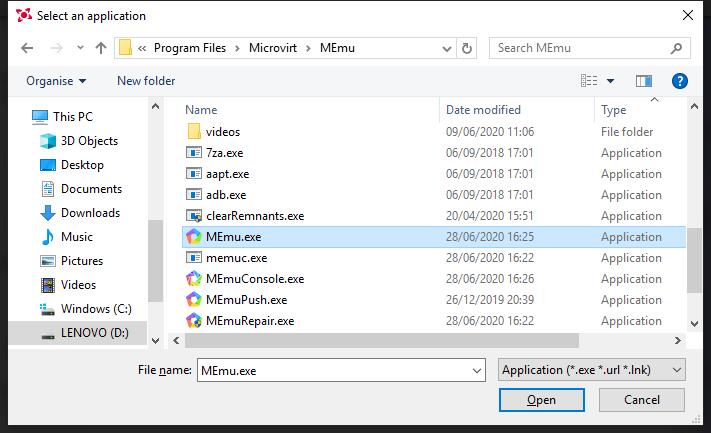Image resolution: width=711 pixels, height=433 pixels.
Task: Click New folder in the toolbar
Action: click(146, 81)
